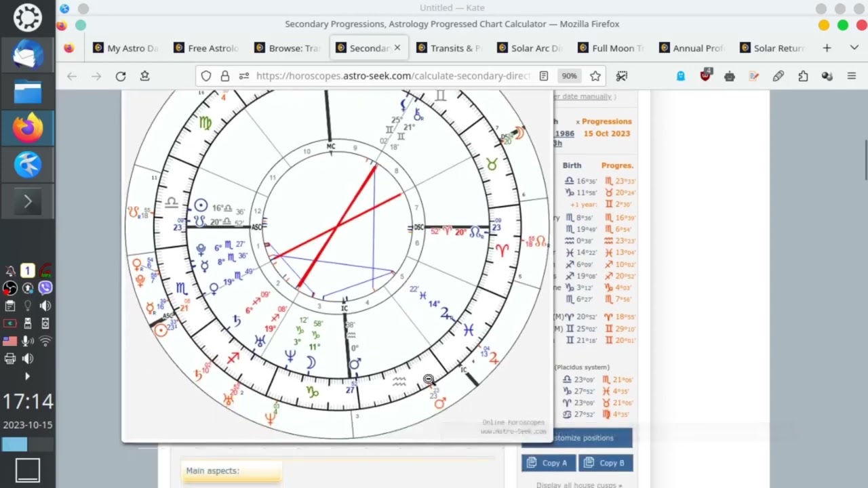Bookmark this page with the star

[x=595, y=76]
